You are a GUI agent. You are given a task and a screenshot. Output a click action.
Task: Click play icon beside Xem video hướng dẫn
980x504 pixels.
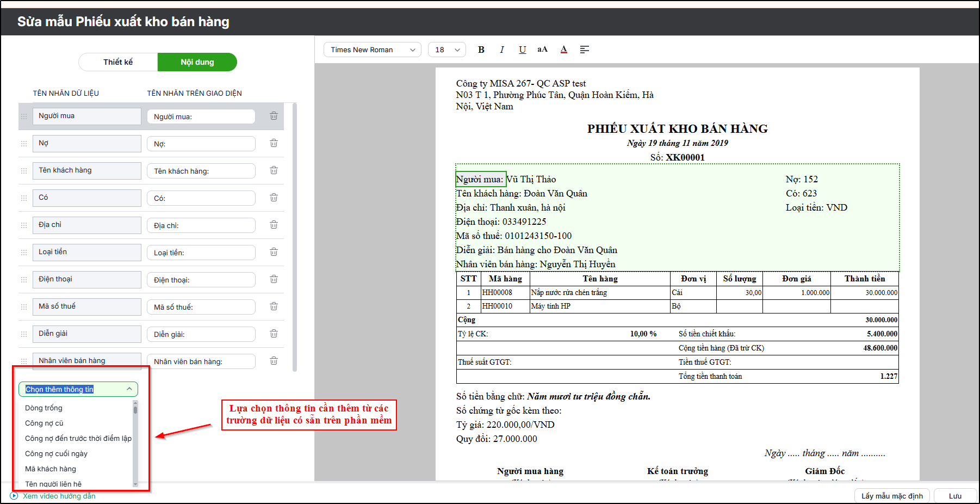click(x=14, y=496)
